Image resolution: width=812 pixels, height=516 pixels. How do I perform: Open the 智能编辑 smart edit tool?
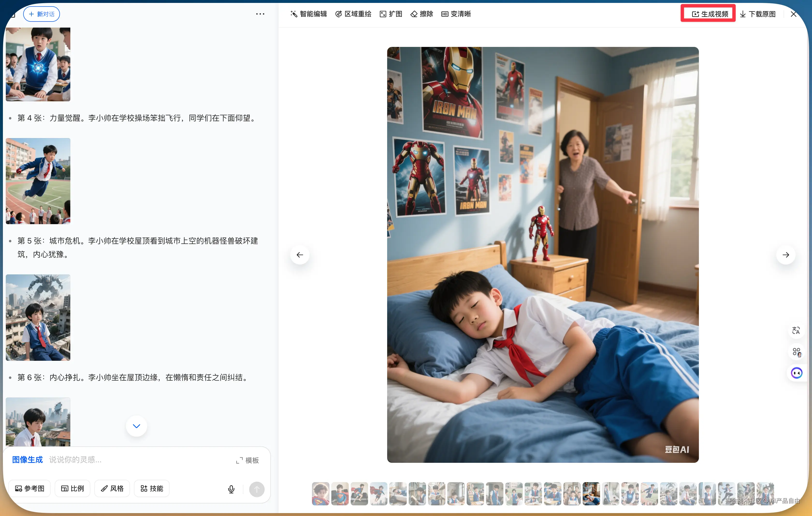click(x=309, y=14)
